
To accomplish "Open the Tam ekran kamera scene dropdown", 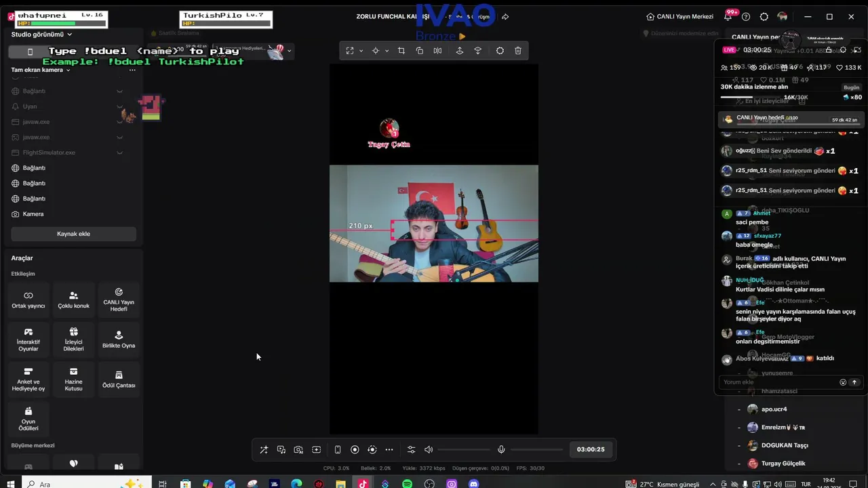I will (41, 70).
